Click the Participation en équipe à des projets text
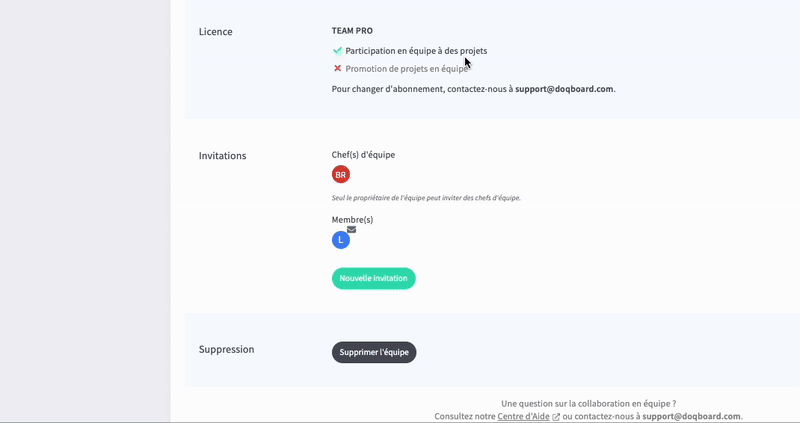This screenshot has height=423, width=800. (416, 50)
